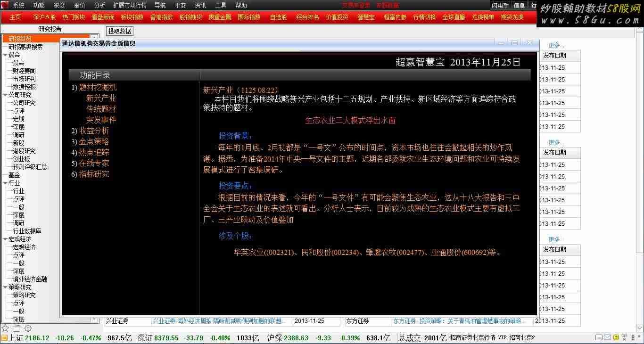Click the yellow icon before 上证

click(x=4, y=338)
